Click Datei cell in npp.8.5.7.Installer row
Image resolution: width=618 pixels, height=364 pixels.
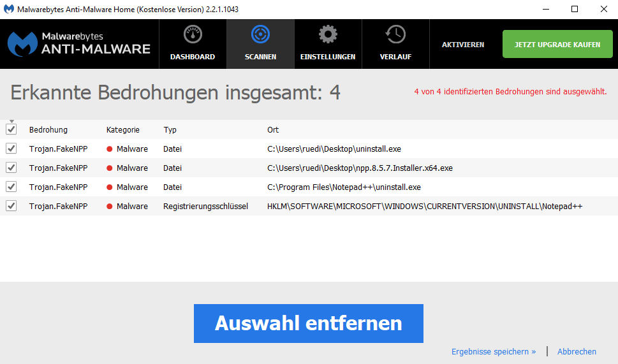(x=172, y=168)
